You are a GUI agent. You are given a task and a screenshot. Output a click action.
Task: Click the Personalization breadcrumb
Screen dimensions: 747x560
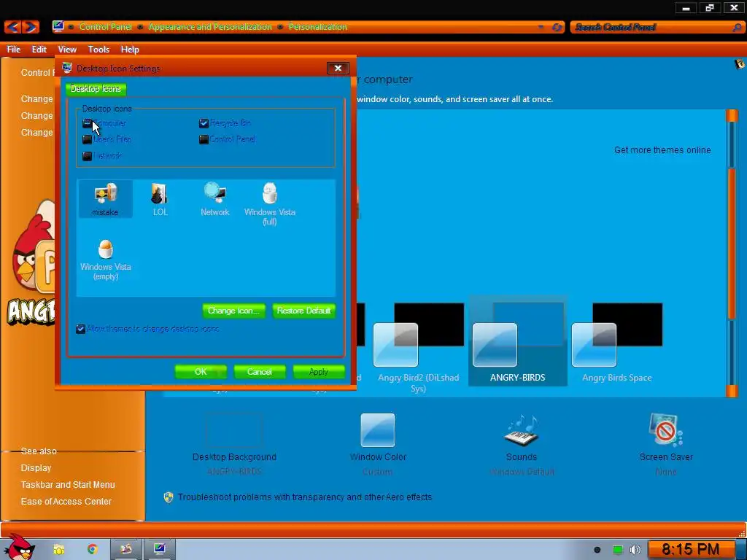coord(318,27)
